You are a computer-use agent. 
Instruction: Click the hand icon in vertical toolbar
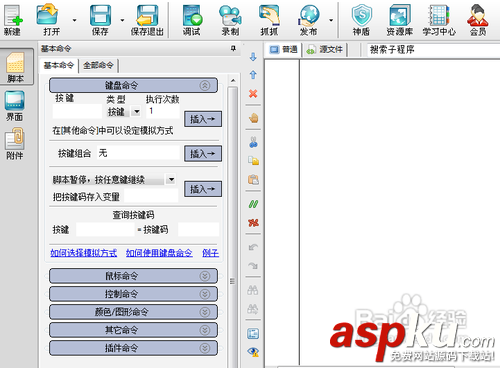pyautogui.click(x=253, y=118)
